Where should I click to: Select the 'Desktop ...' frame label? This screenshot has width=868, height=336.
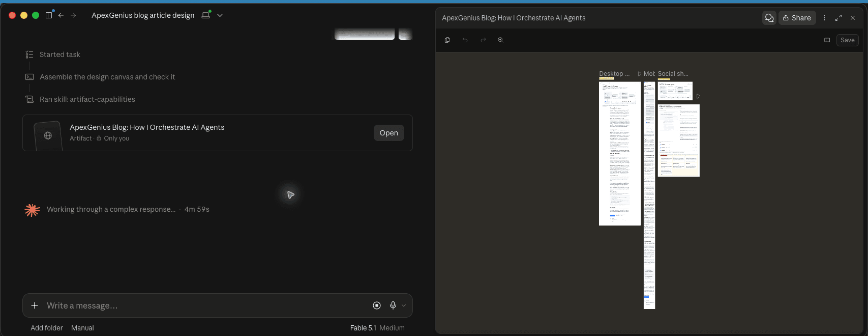[614, 74]
